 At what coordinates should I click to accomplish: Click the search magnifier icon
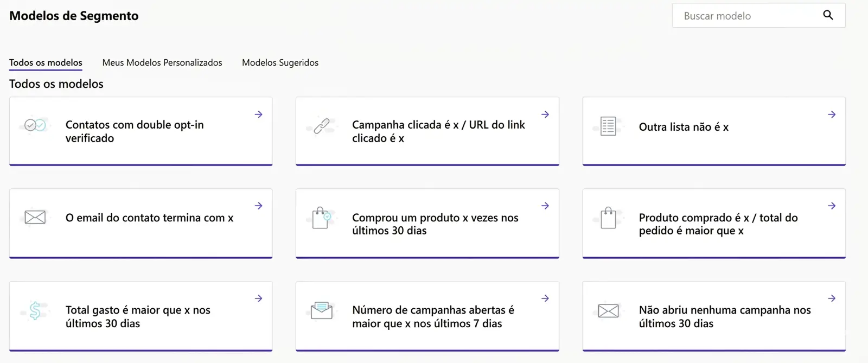pos(828,15)
